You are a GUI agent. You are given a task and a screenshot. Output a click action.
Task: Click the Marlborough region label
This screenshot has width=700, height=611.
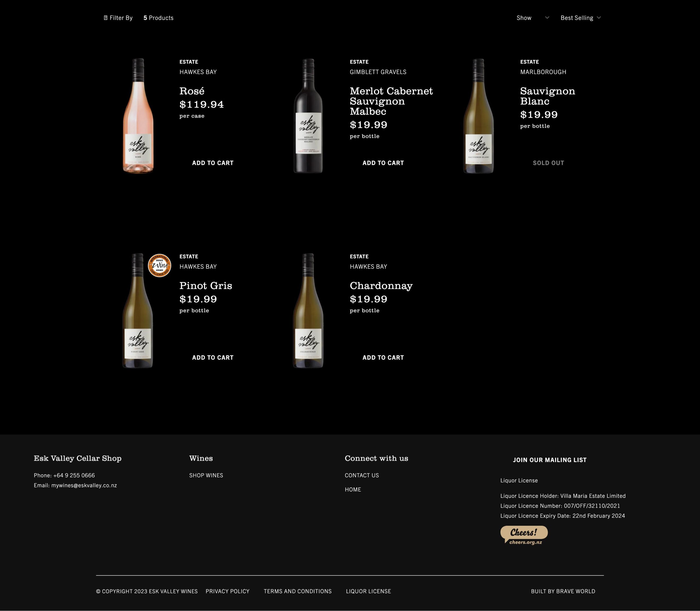point(543,72)
